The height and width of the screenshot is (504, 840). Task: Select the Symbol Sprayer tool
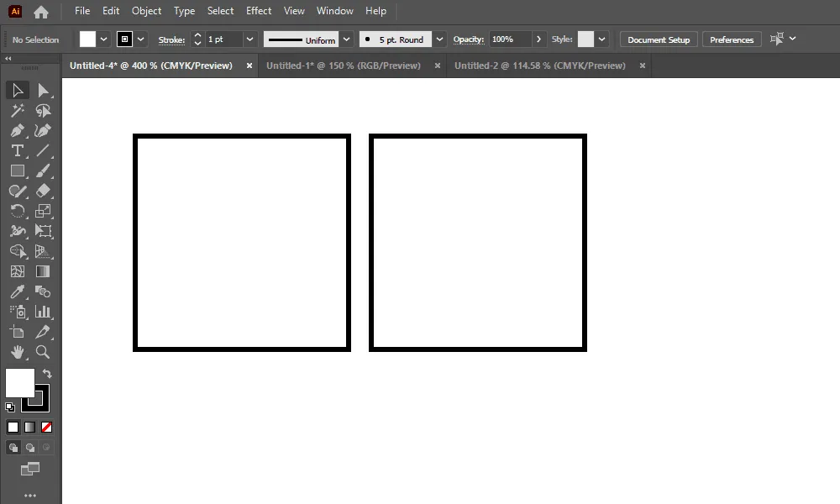18,312
